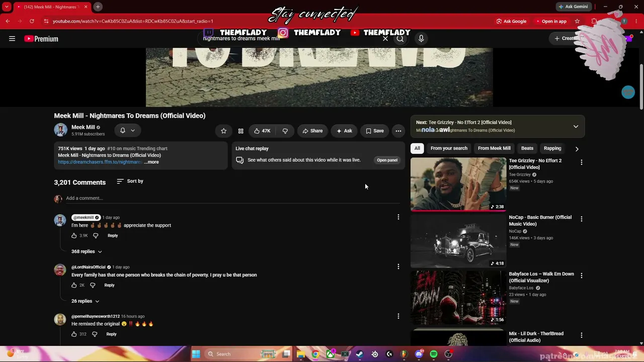Open the YouTube guide hamburger menu
This screenshot has height=362, width=644.
point(12,39)
